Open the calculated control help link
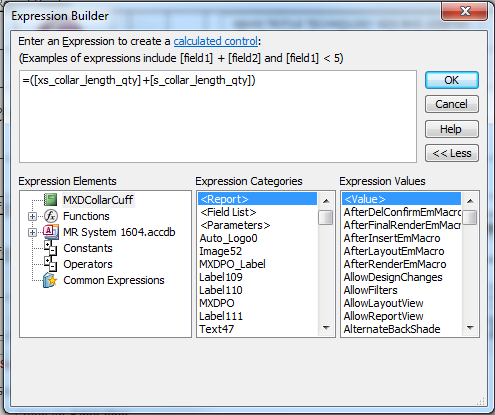Viewport: 495px width, 415px height. 216,41
